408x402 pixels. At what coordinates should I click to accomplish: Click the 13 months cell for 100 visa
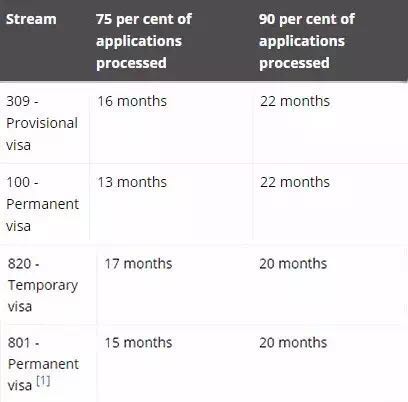pyautogui.click(x=132, y=182)
